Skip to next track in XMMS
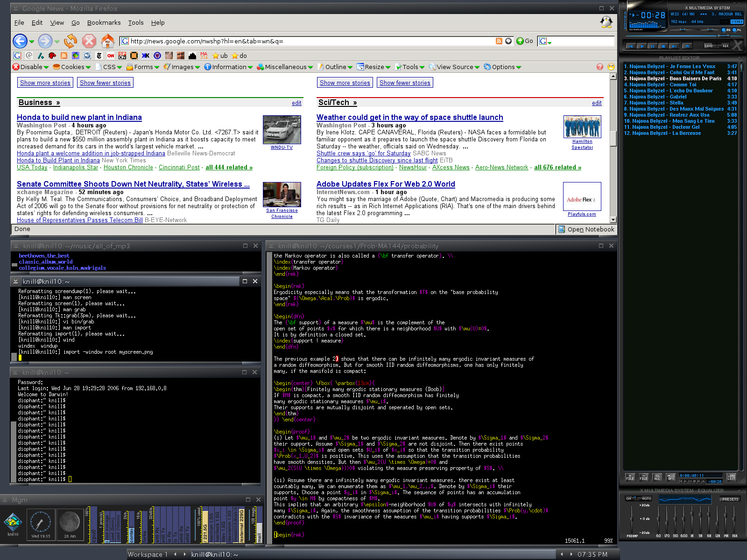 [674, 46]
